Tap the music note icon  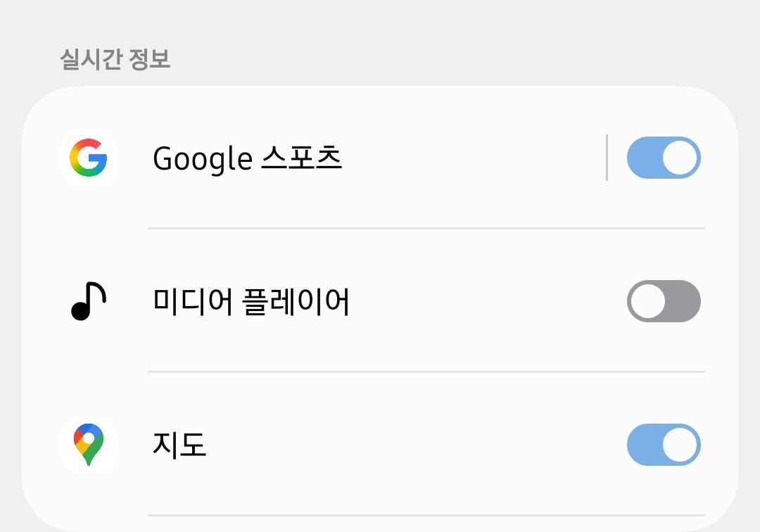pyautogui.click(x=89, y=301)
